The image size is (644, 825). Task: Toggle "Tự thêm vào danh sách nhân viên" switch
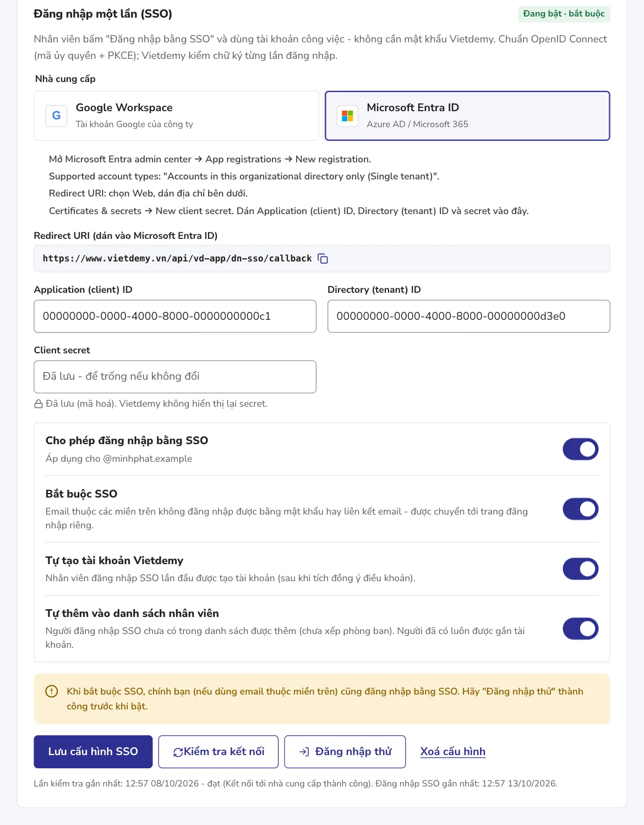[581, 629]
